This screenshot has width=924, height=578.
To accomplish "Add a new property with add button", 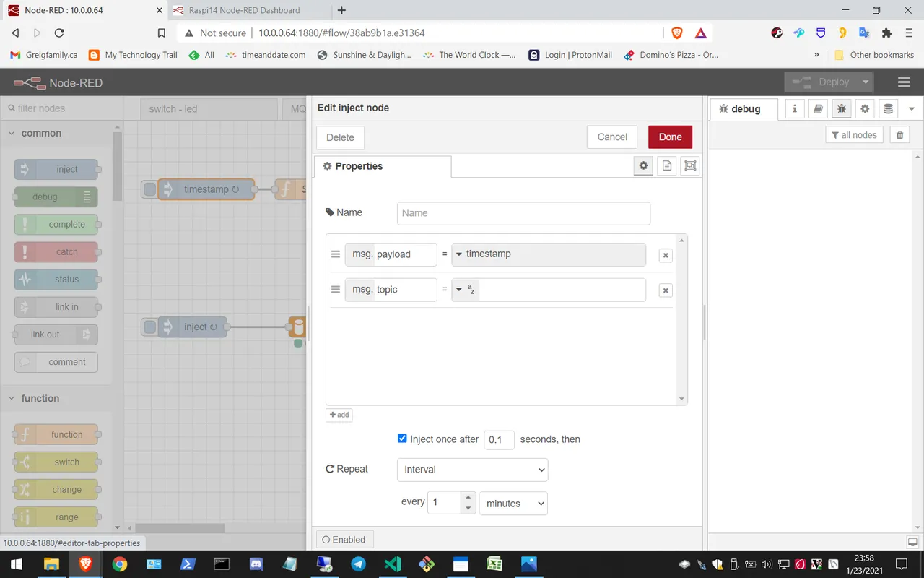I will pos(339,415).
